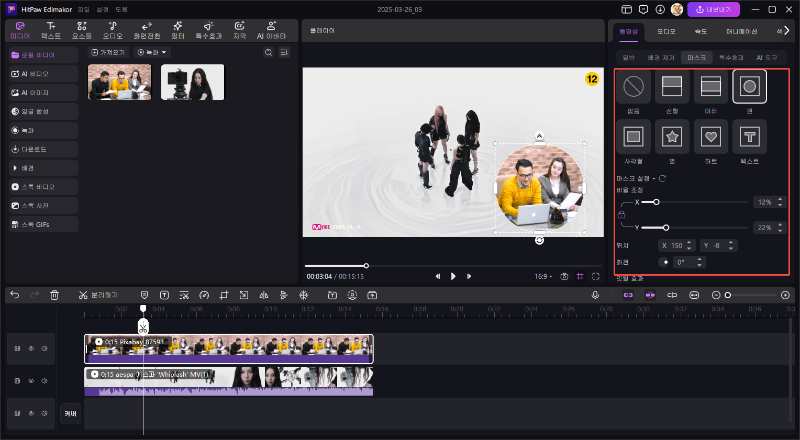
Task: Toggle the first purple snap button in timeline toolbar
Action: (x=628, y=295)
